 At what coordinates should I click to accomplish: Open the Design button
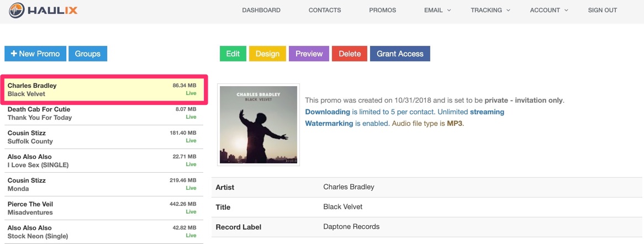click(x=267, y=54)
